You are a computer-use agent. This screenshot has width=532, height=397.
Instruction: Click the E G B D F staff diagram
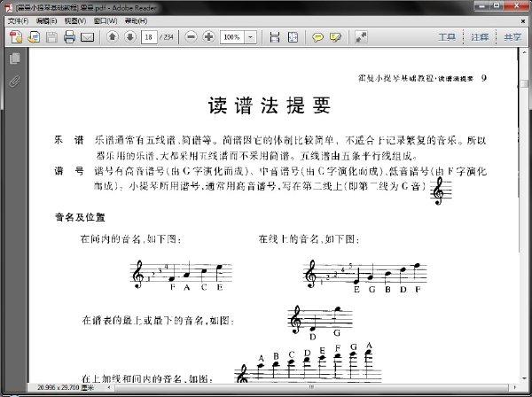pyautogui.click(x=364, y=276)
